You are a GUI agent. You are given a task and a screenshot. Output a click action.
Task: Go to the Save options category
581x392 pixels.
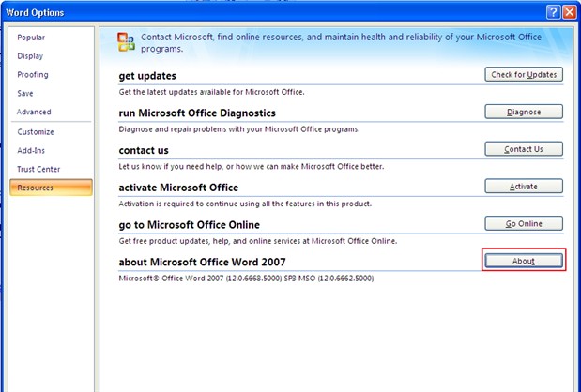(25, 94)
